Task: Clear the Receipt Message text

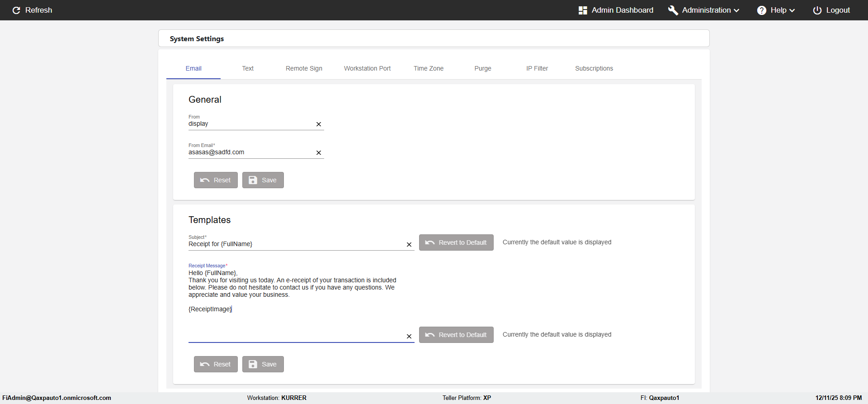Action: [x=409, y=336]
